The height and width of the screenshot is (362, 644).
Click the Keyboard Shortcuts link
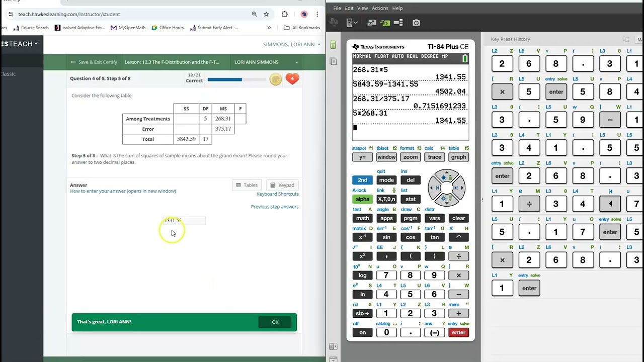click(278, 194)
